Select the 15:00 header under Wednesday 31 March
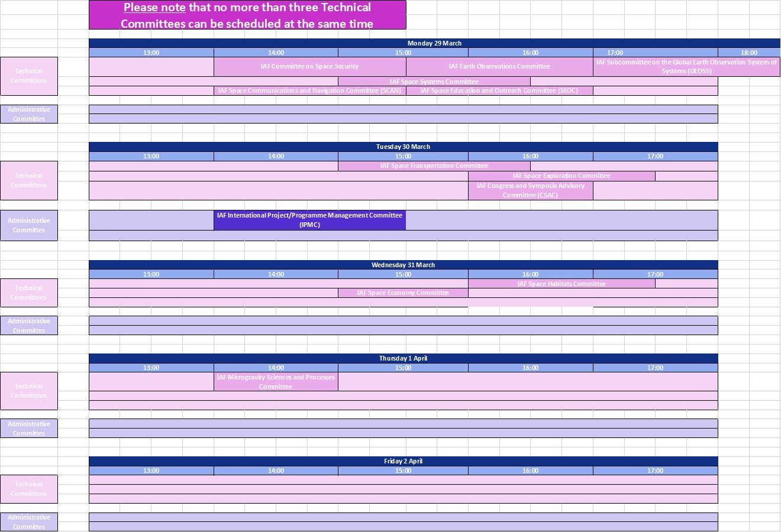 click(404, 274)
